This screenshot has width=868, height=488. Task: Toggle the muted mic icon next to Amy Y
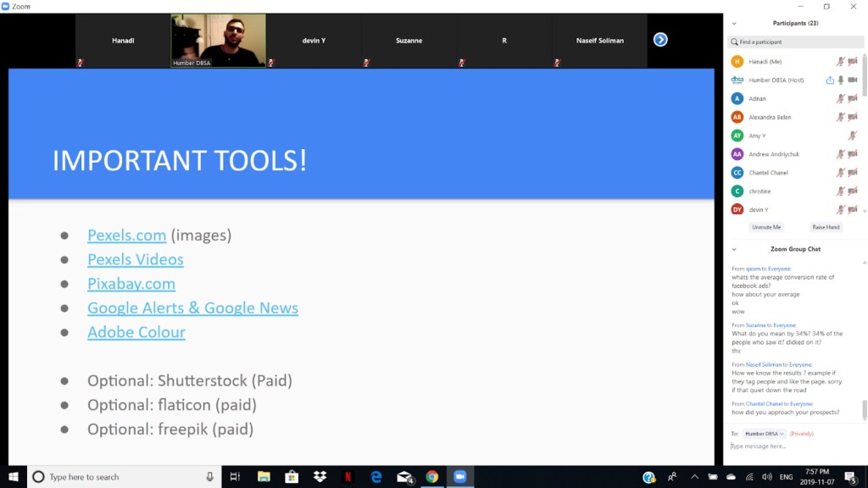(853, 136)
